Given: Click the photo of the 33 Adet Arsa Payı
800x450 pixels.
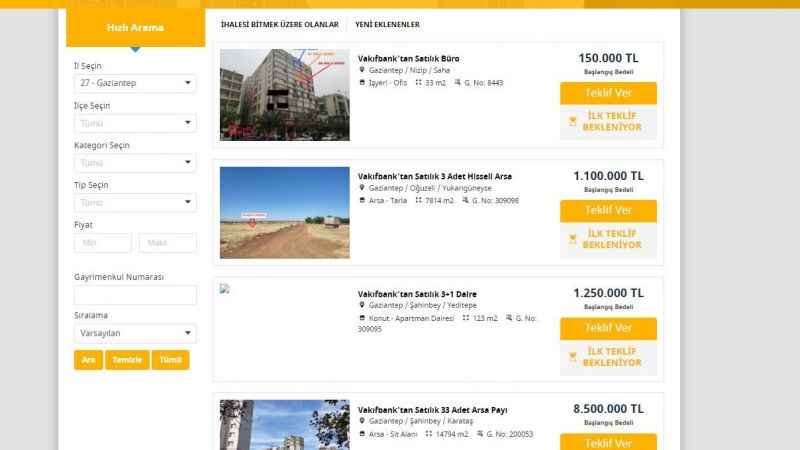Looking at the screenshot, I should pos(285,425).
